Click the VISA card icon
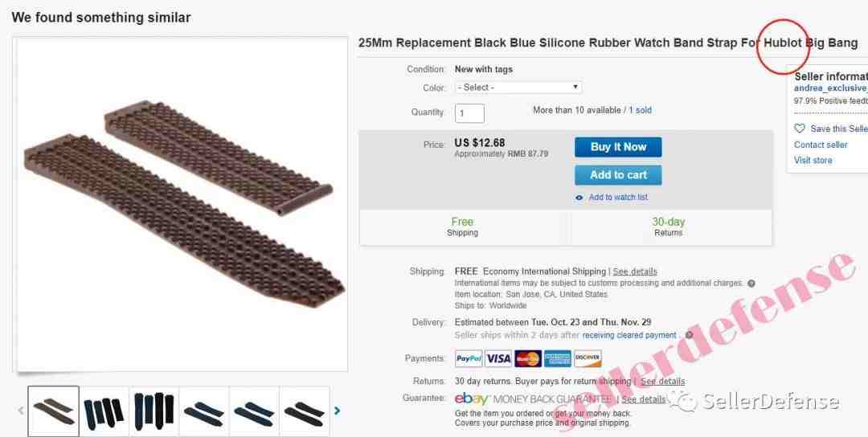Screen dimensions: 868x437 (498, 358)
